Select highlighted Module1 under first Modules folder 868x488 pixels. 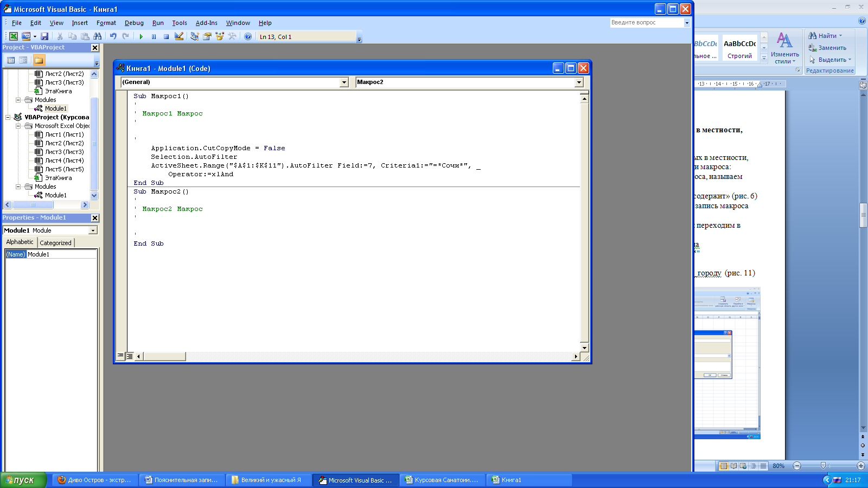tap(55, 108)
